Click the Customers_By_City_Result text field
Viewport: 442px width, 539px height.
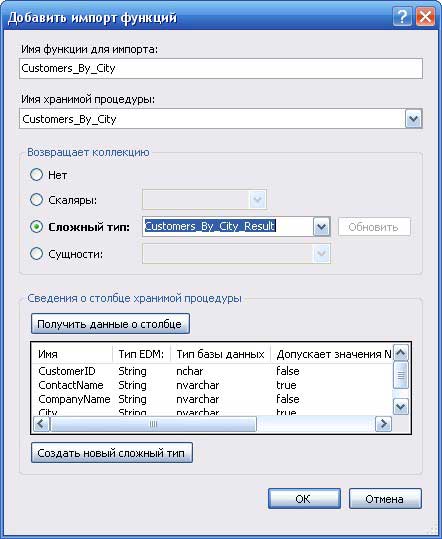228,227
